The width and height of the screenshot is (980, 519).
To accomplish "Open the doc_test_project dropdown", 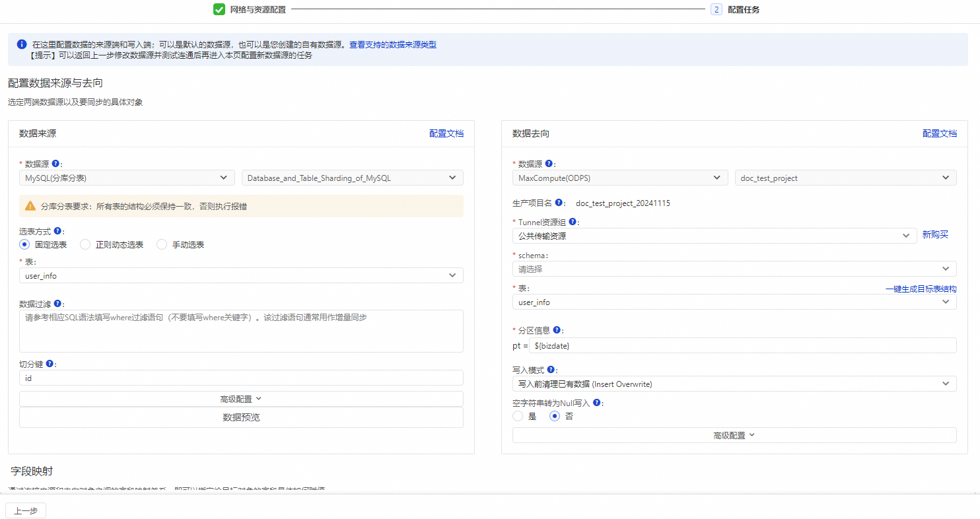I will (x=845, y=178).
